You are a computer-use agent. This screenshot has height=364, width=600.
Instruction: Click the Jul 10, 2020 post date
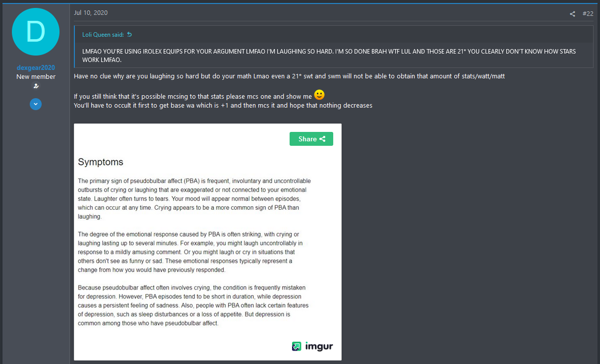click(x=91, y=13)
